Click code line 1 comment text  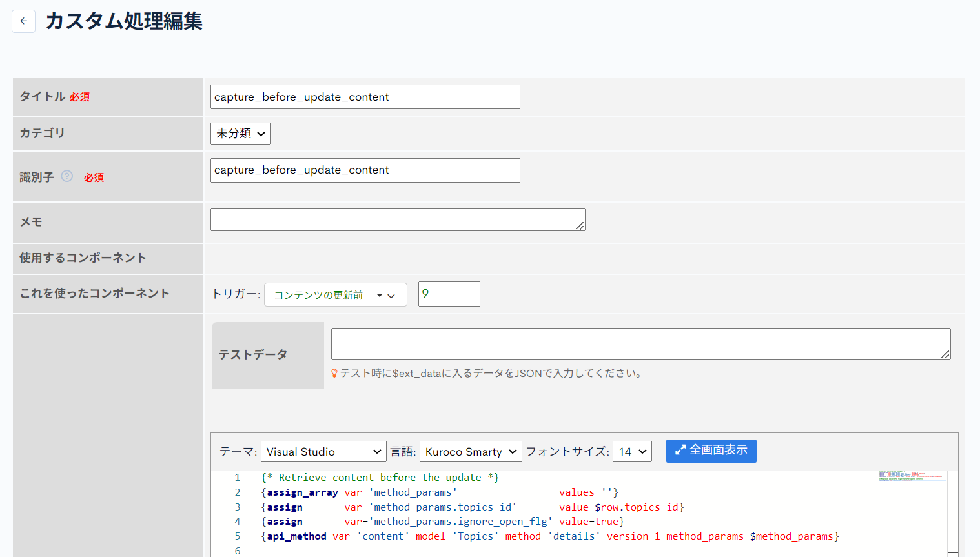pyautogui.click(x=380, y=478)
